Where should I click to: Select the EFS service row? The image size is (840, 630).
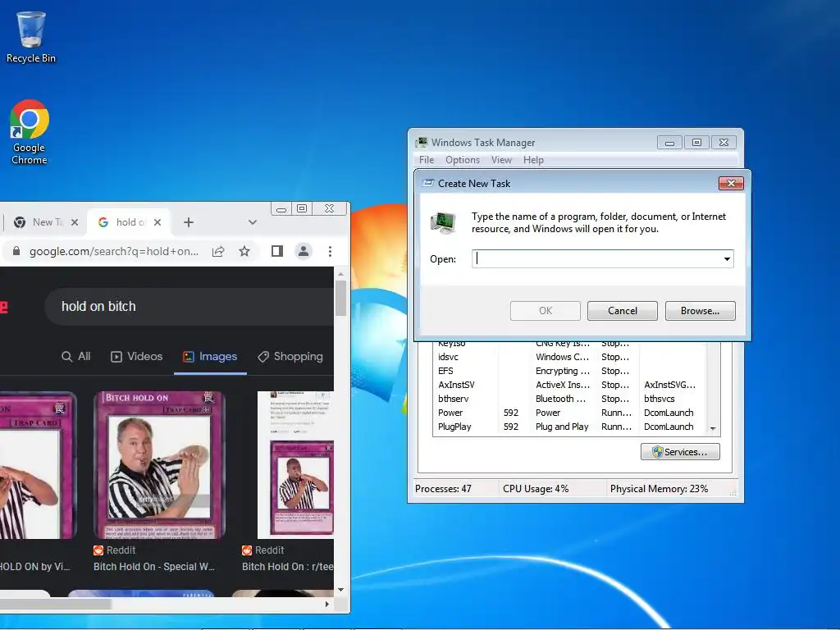click(570, 371)
